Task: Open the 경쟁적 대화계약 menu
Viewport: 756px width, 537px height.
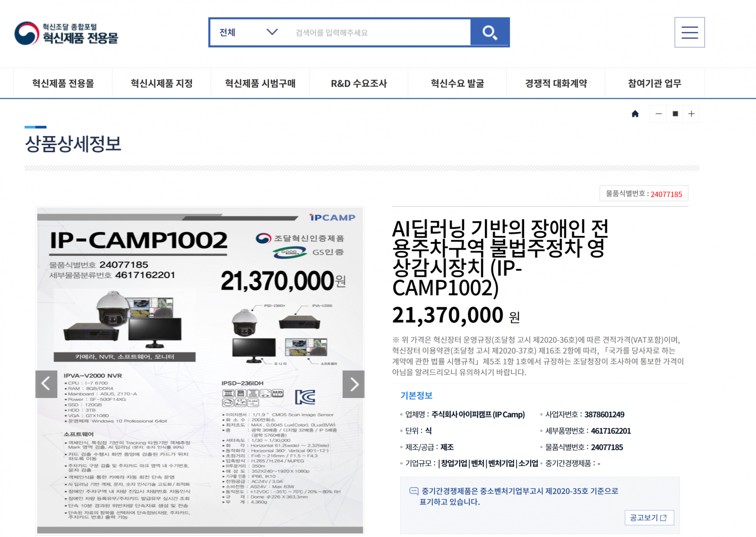Action: tap(556, 83)
